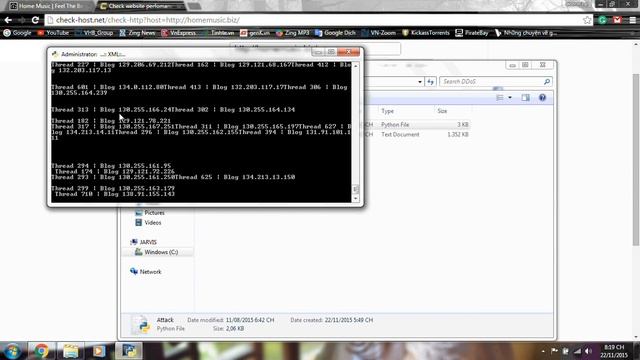Open Pictures in the Explorer sidebar

(x=149, y=213)
